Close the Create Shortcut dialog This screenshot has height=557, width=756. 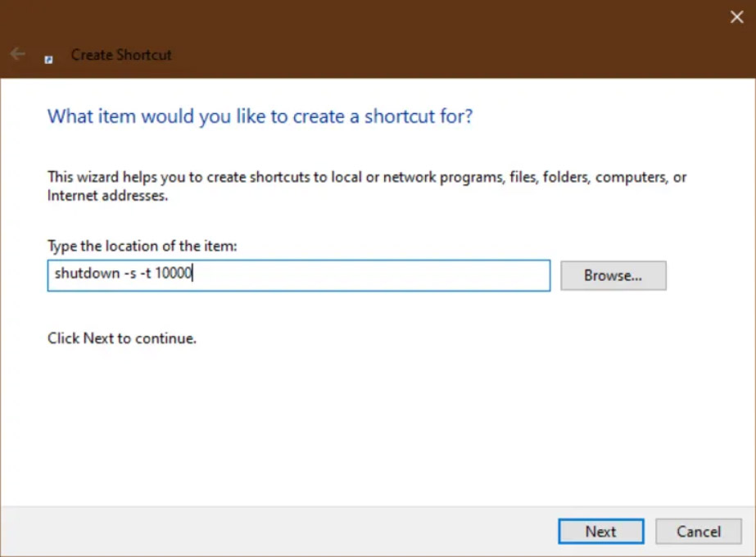pyautogui.click(x=736, y=17)
